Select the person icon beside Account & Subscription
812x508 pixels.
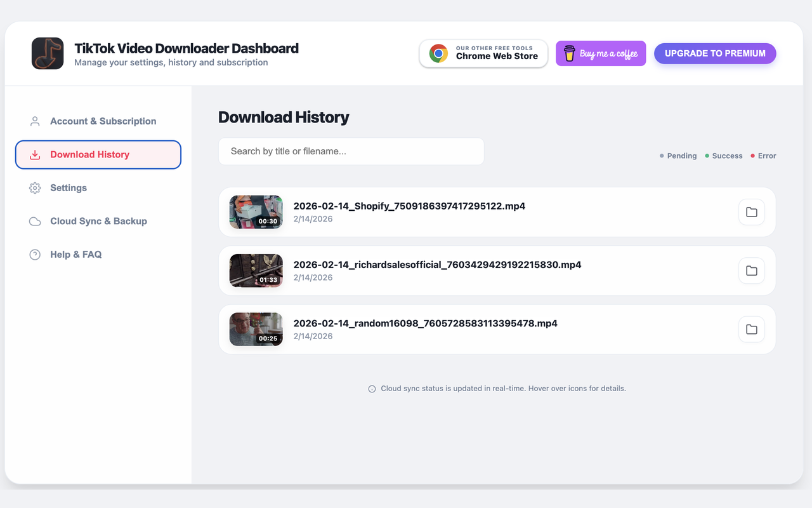pyautogui.click(x=35, y=121)
